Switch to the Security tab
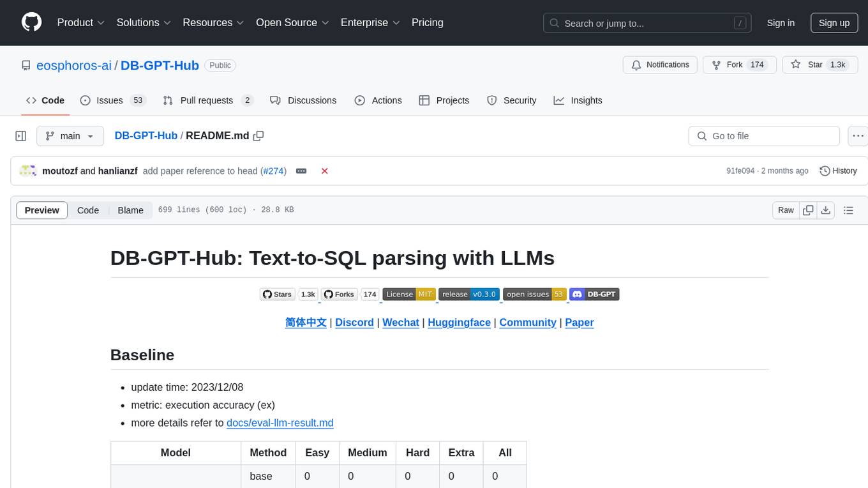The width and height of the screenshot is (868, 488). click(x=512, y=100)
